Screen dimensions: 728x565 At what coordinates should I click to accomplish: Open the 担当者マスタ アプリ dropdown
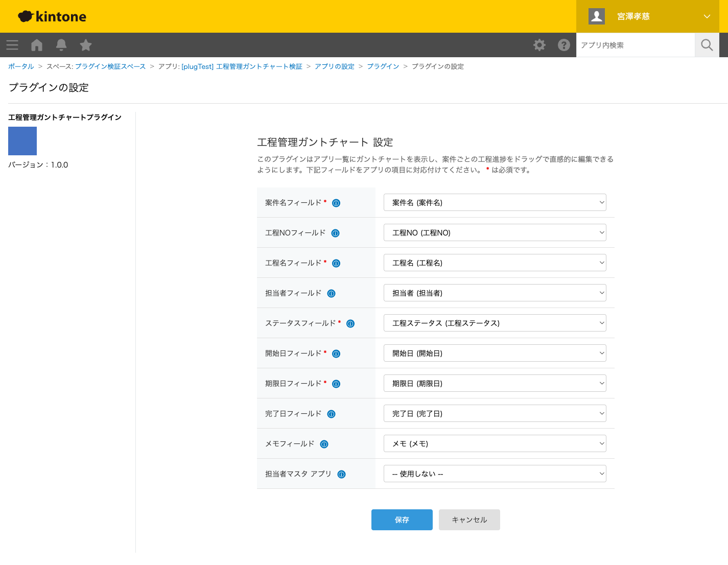point(495,474)
